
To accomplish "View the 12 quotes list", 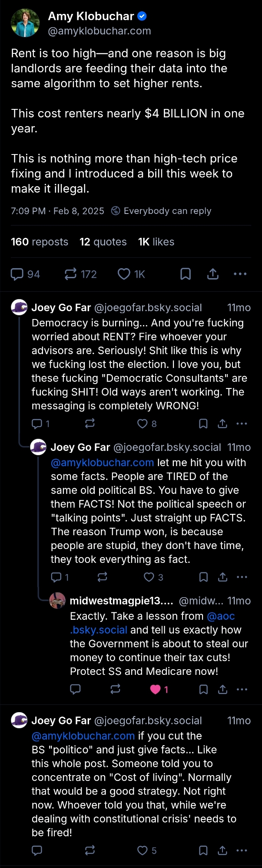I will click(103, 242).
